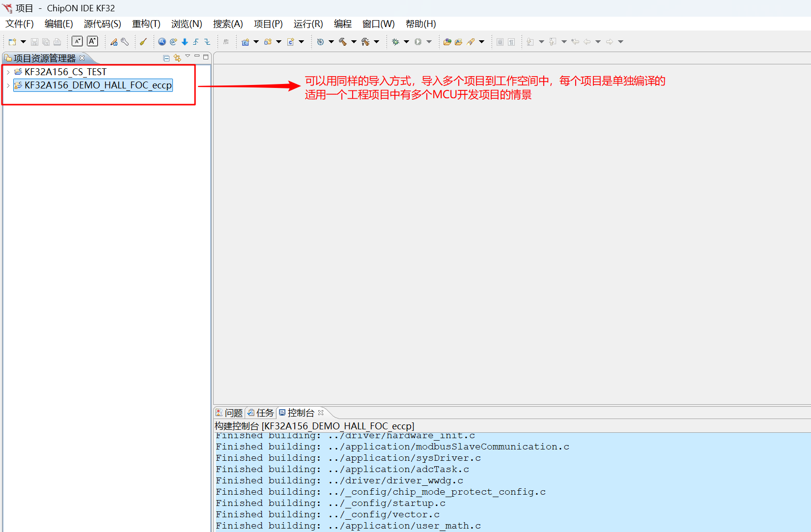Open the 编程 menu
The image size is (811, 532).
[342, 24]
